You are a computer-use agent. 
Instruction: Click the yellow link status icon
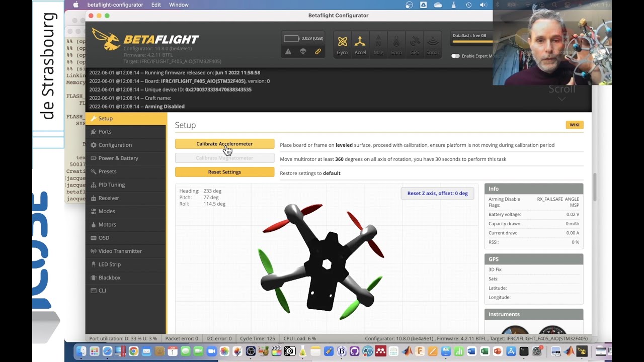[318, 52]
